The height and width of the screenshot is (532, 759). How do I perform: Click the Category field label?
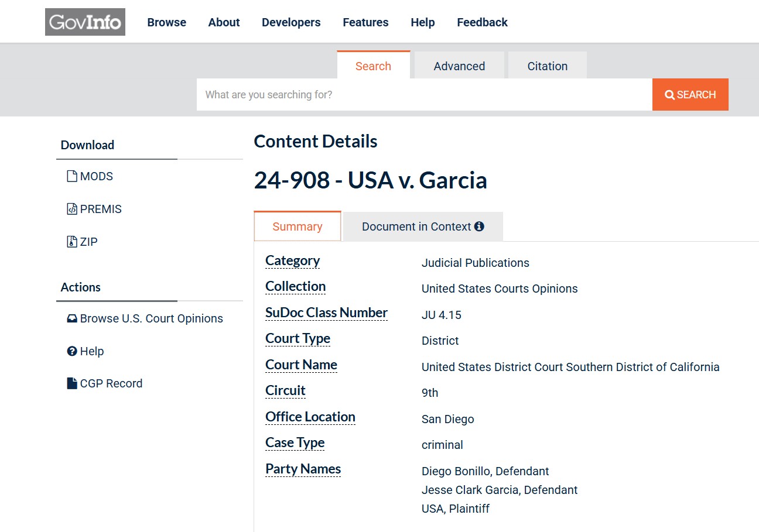pyautogui.click(x=293, y=261)
